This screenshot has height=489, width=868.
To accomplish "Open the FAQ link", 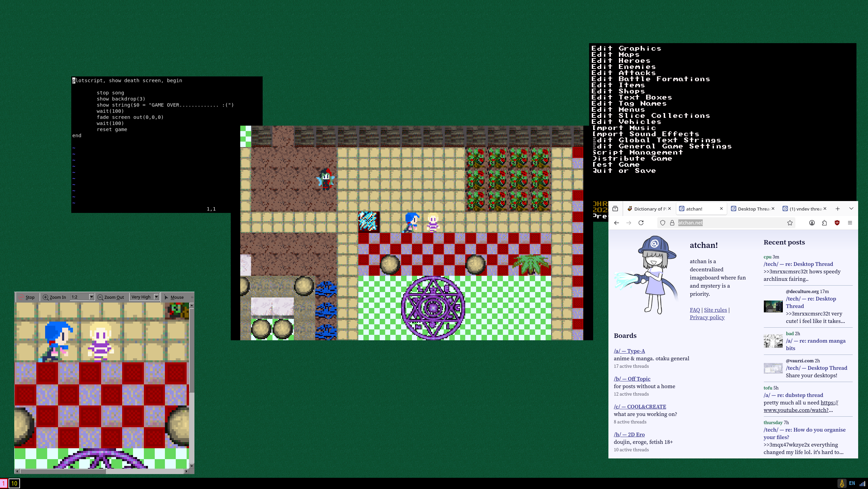I will pos(695,310).
